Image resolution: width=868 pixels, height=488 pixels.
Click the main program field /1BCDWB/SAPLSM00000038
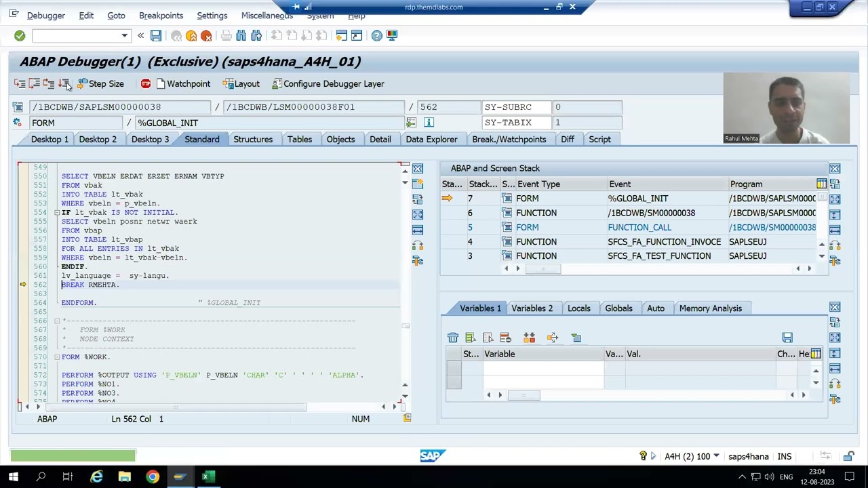(119, 107)
